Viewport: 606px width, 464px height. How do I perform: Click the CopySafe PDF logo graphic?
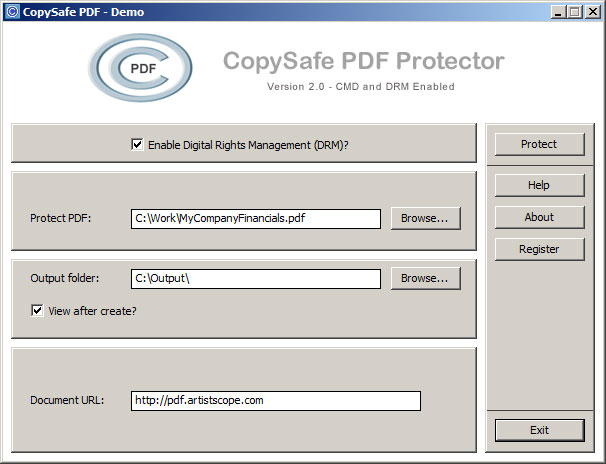[x=140, y=68]
